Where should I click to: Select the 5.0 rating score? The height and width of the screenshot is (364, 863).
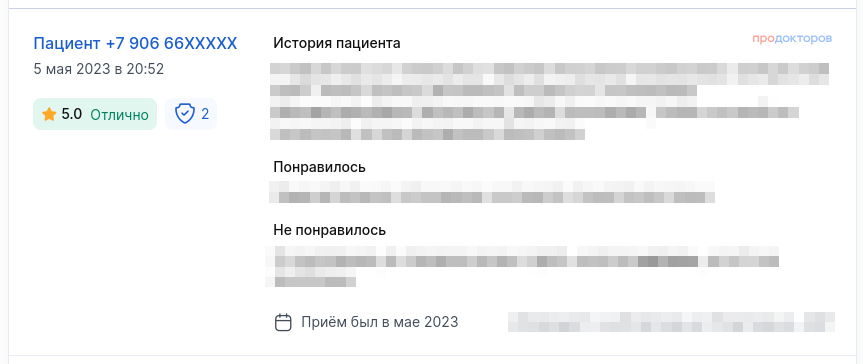click(x=72, y=115)
